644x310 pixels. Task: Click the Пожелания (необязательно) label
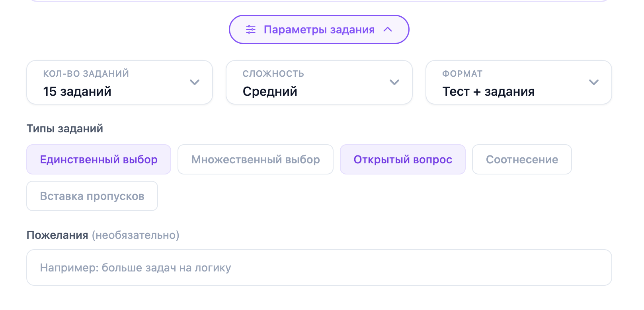coord(103,235)
